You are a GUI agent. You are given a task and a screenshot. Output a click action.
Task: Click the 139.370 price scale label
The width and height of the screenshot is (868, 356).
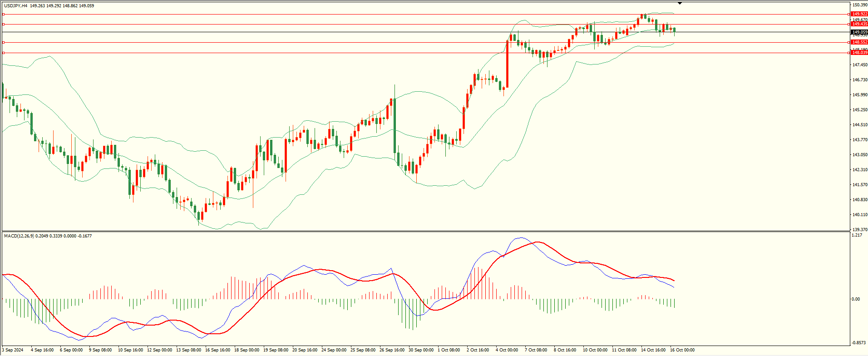click(x=860, y=230)
